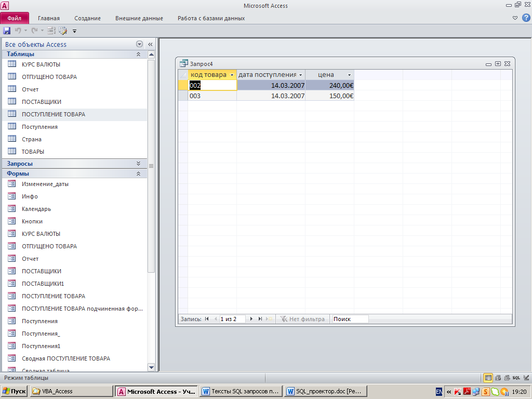The height and width of the screenshot is (399, 532).
Task: Click the navigation pane scroll up arrow
Action: pyautogui.click(x=151, y=55)
